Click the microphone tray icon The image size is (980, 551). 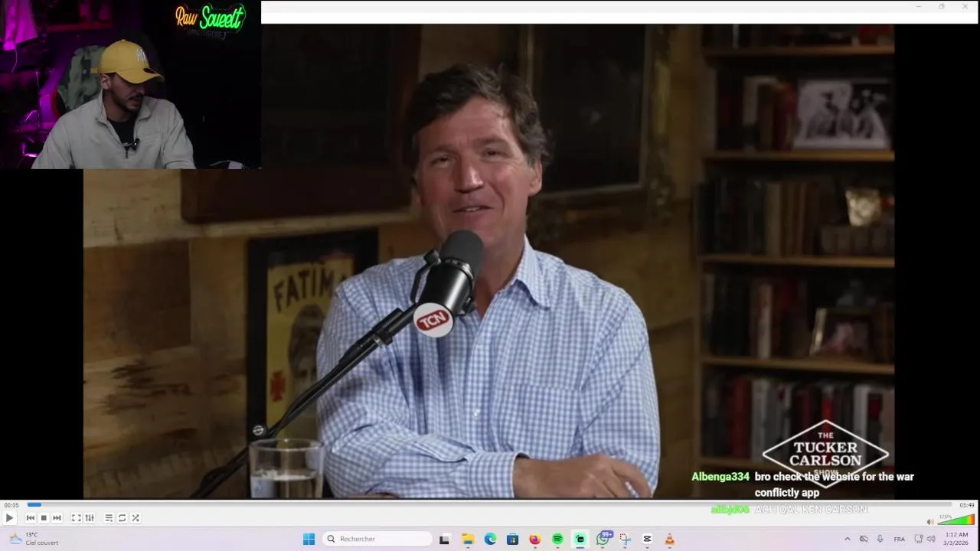(880, 539)
